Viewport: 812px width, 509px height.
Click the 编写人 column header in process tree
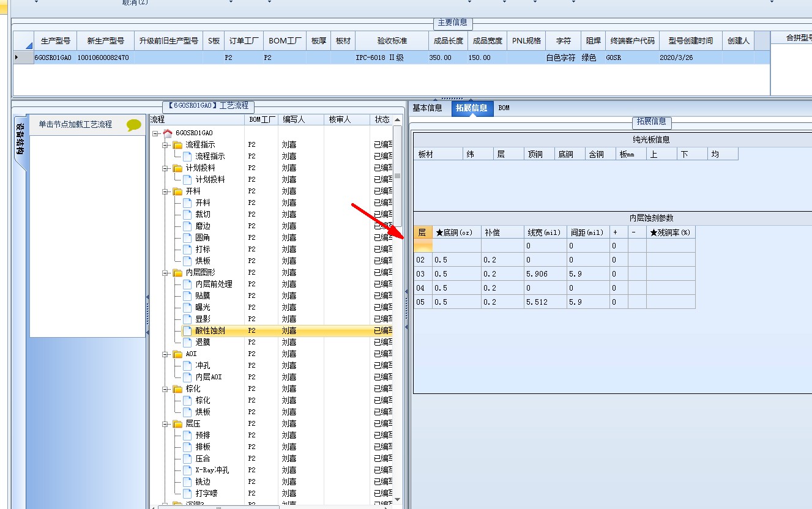[x=301, y=120]
